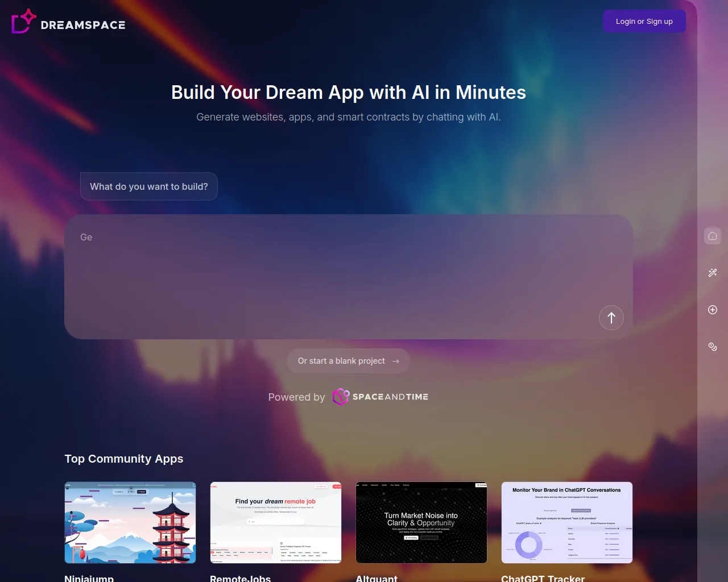Click the Build Your Dream App headline
Viewport: 728px width, 582px height.
coord(349,93)
